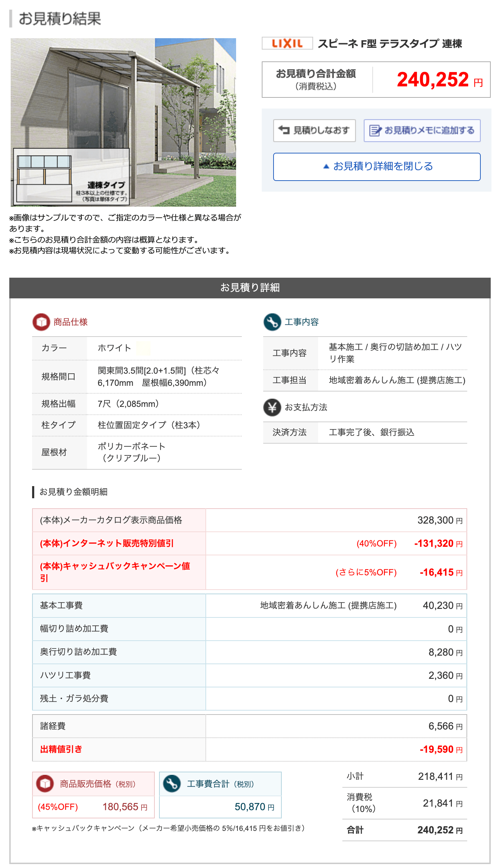Screen dimensions: 500x868
Task: Click the wrench icon in 工事費合計 panel
Action: (x=172, y=783)
